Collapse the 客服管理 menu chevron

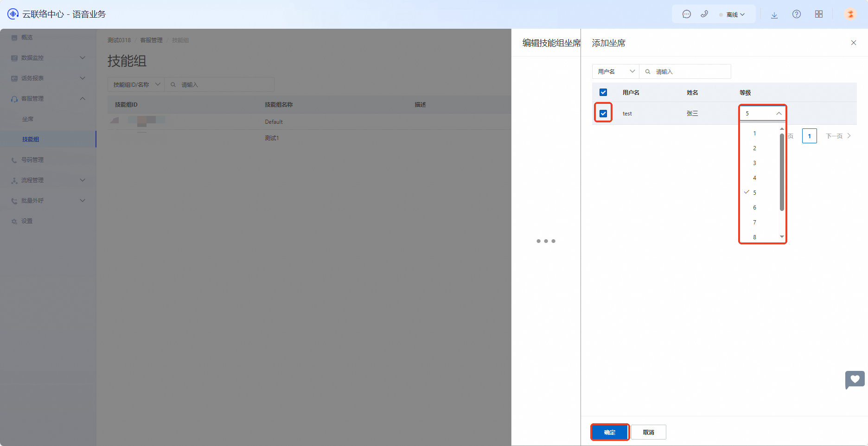click(x=83, y=99)
